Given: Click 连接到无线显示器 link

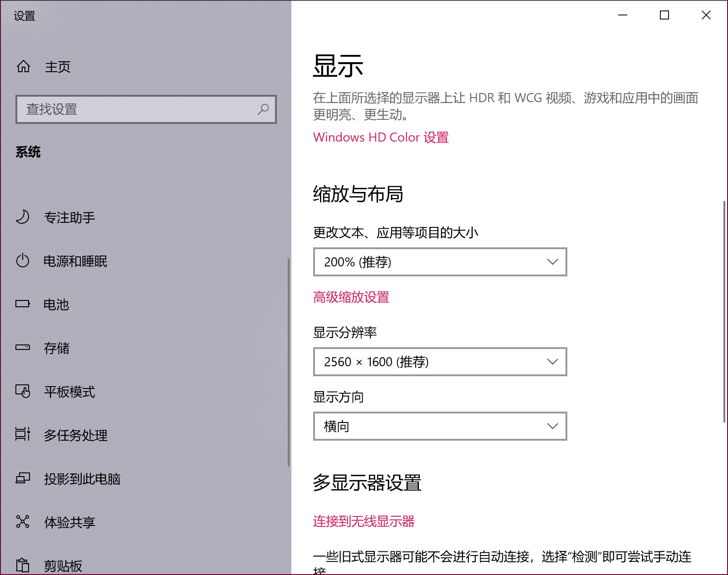Looking at the screenshot, I should (364, 521).
